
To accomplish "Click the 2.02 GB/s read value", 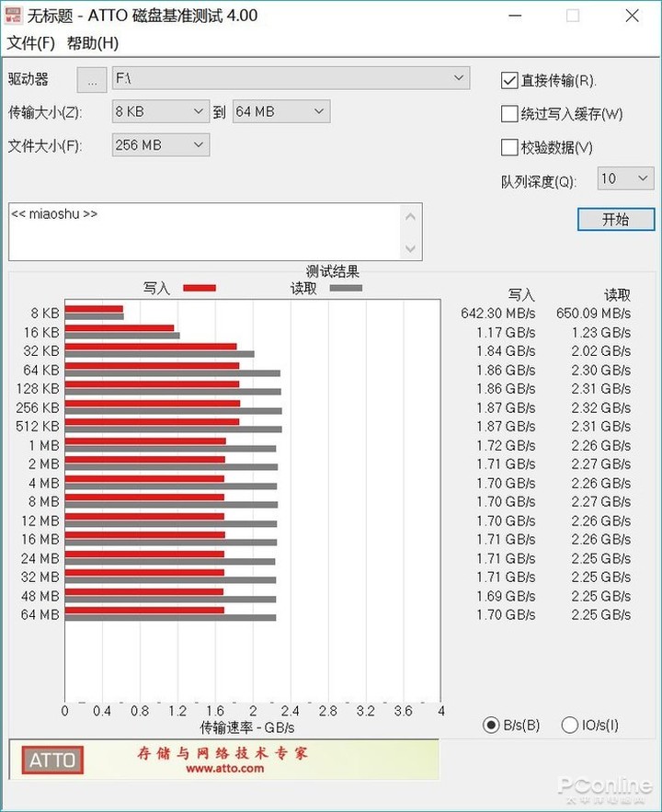I will pyautogui.click(x=601, y=351).
